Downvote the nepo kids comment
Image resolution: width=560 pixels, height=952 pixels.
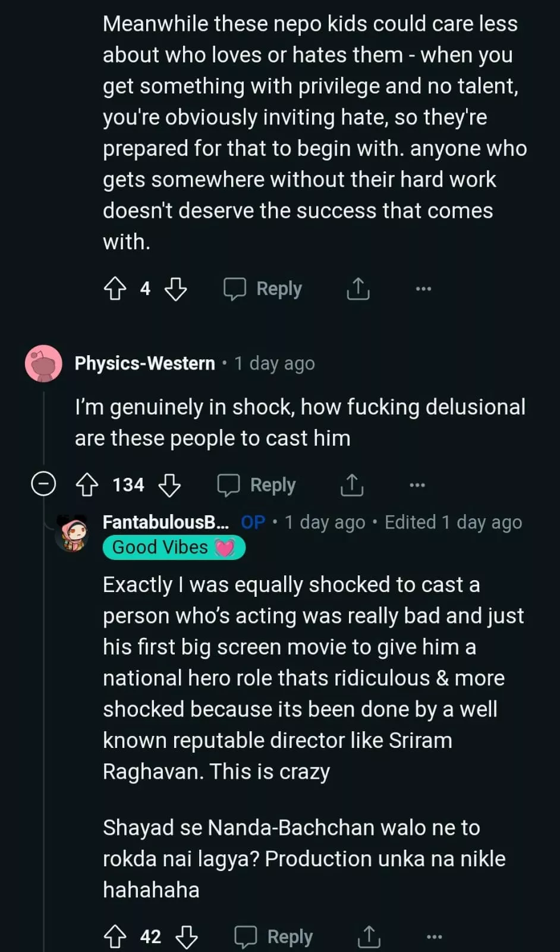pyautogui.click(x=175, y=289)
